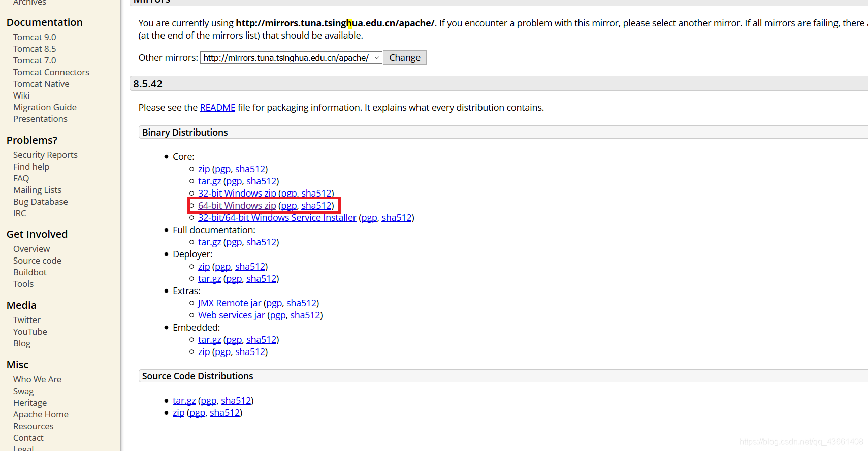The image size is (868, 451).
Task: Open pgp for Windows Service Installer
Action: point(369,218)
